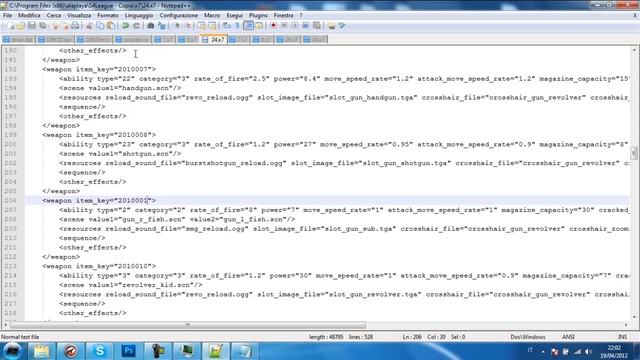
Task: Click the weapon item_key="2010007" line
Action: pyautogui.click(x=99, y=69)
